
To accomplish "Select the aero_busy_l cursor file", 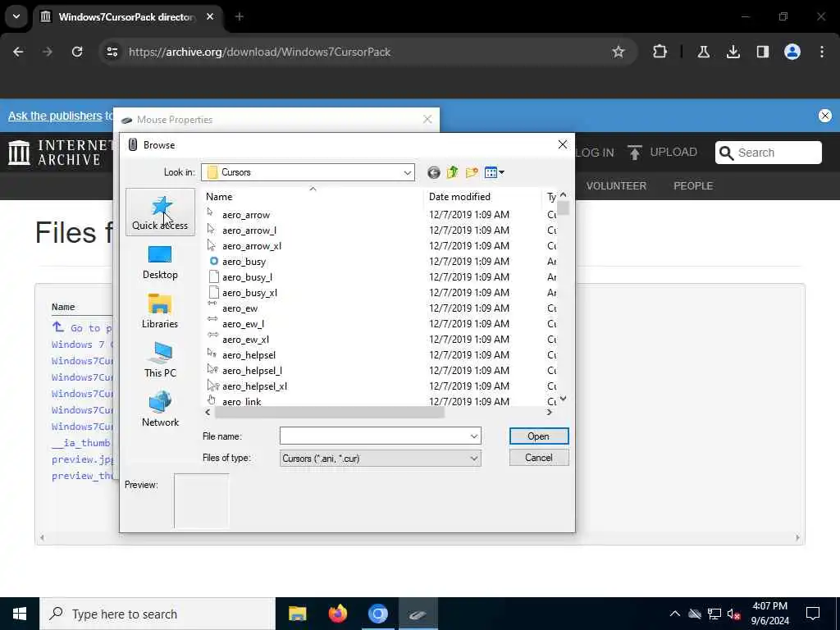I will pyautogui.click(x=247, y=277).
